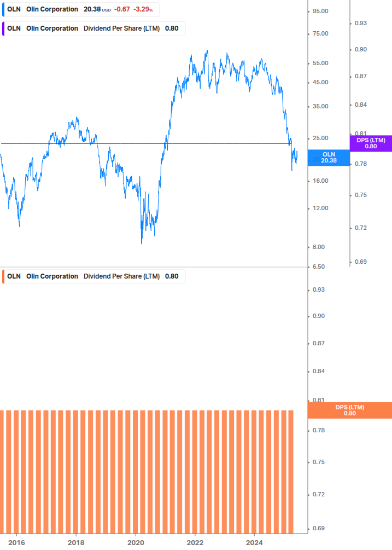The width and height of the screenshot is (392, 550).
Task: Click the blue OLN 20.38 price tag on the axis
Action: tap(329, 158)
